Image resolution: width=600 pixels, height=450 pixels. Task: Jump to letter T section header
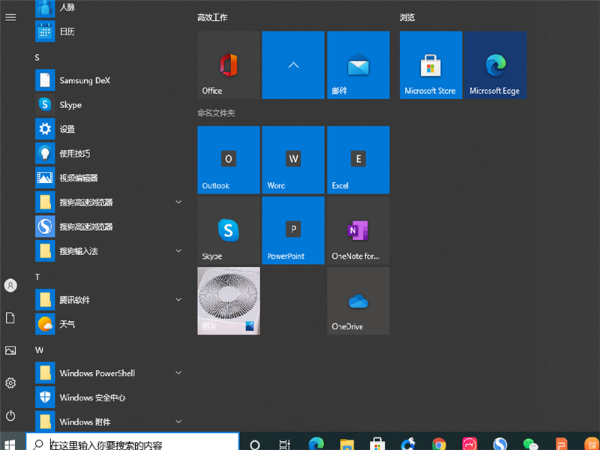pyautogui.click(x=37, y=277)
